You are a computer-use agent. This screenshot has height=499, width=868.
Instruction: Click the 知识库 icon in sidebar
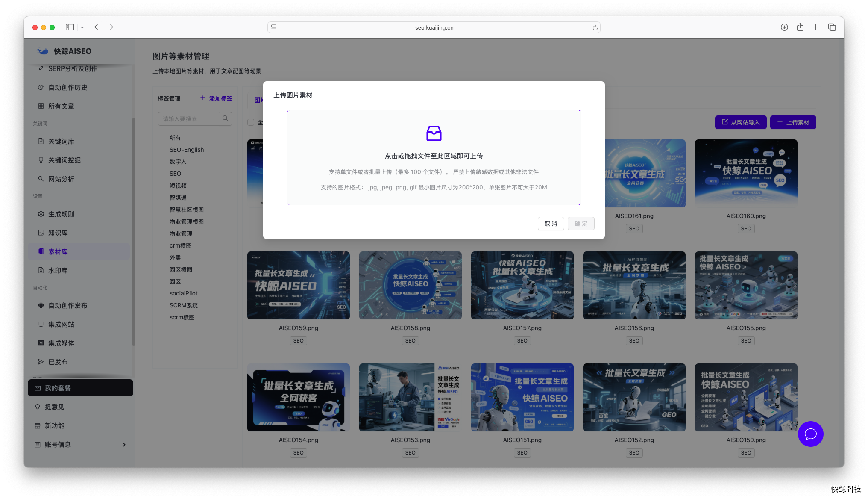41,233
